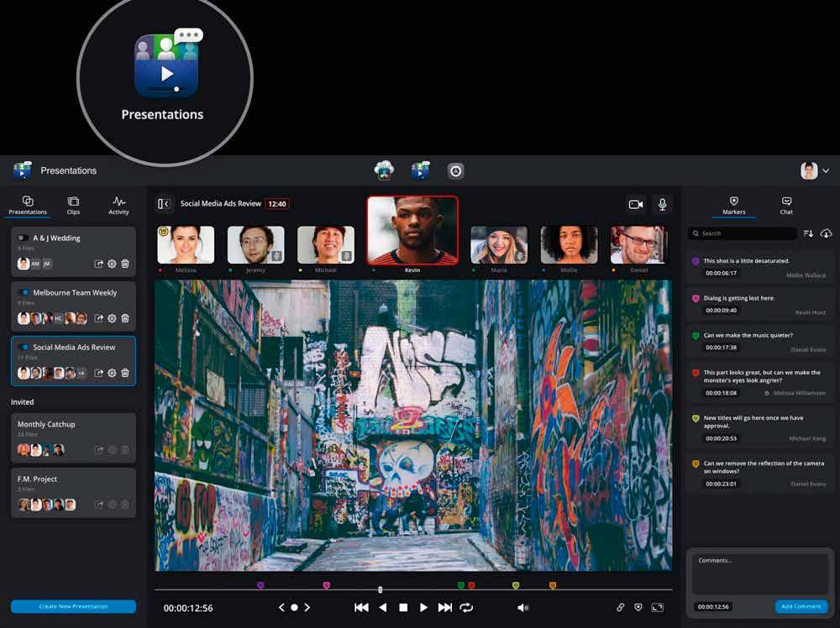Select Kevin's highlighted video thumbnail

pyautogui.click(x=412, y=230)
